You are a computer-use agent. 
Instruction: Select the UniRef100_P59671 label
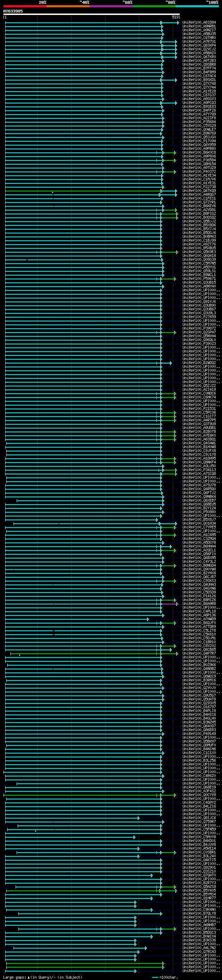click(x=199, y=278)
